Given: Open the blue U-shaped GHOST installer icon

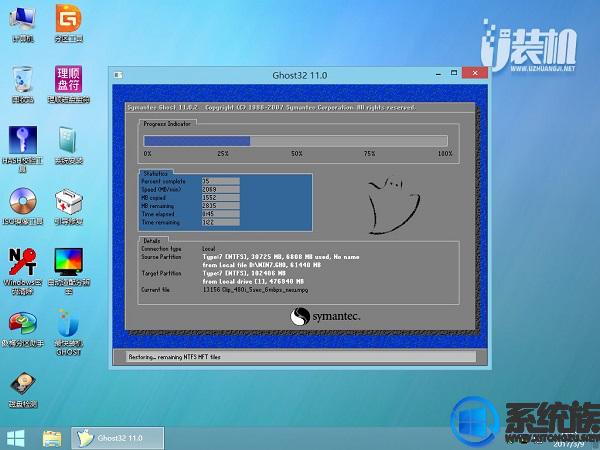Looking at the screenshot, I should [x=68, y=324].
